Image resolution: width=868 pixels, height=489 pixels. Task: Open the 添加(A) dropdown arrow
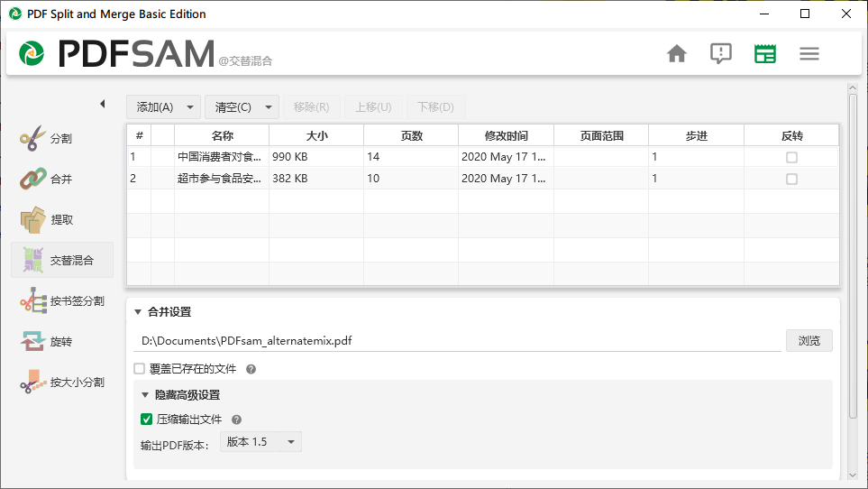190,106
